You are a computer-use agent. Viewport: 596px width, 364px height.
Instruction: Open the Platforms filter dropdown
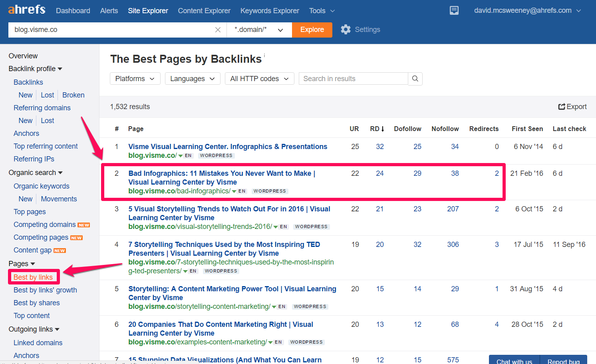(135, 79)
